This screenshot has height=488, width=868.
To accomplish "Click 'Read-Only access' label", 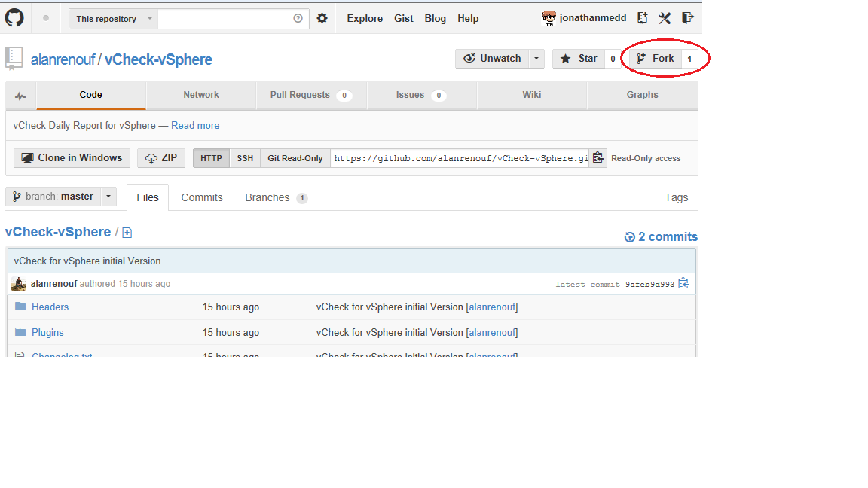I will [x=646, y=158].
